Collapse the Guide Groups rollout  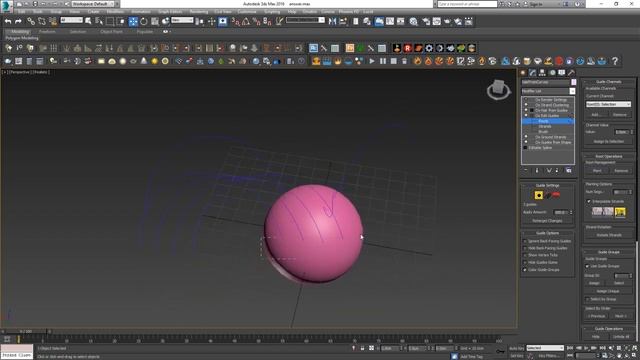pyautogui.click(x=608, y=252)
